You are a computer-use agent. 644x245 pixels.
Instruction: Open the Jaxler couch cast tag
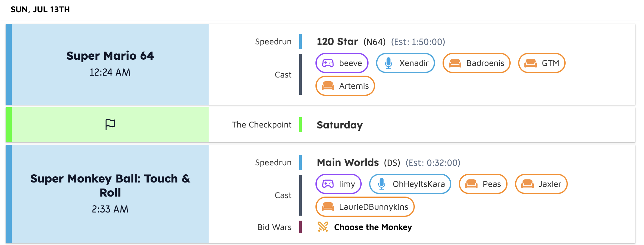click(x=541, y=184)
